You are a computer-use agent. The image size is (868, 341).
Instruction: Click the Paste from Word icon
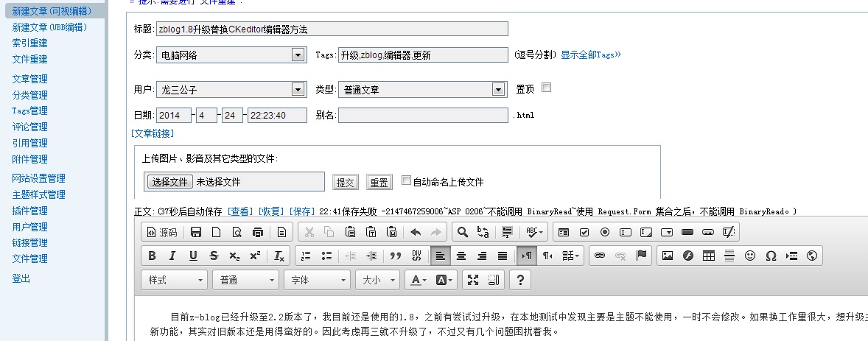click(391, 233)
